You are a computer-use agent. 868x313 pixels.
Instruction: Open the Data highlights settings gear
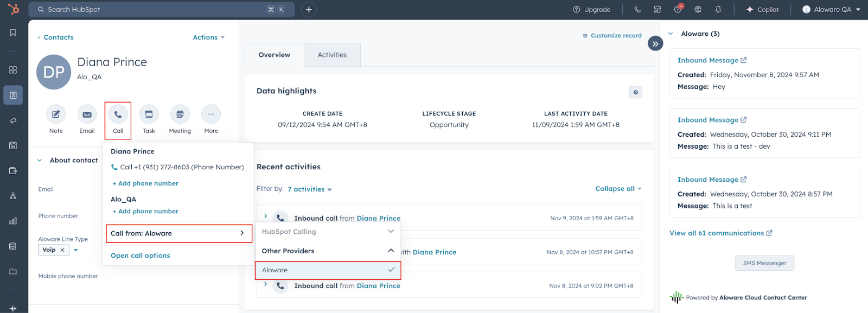coord(636,92)
